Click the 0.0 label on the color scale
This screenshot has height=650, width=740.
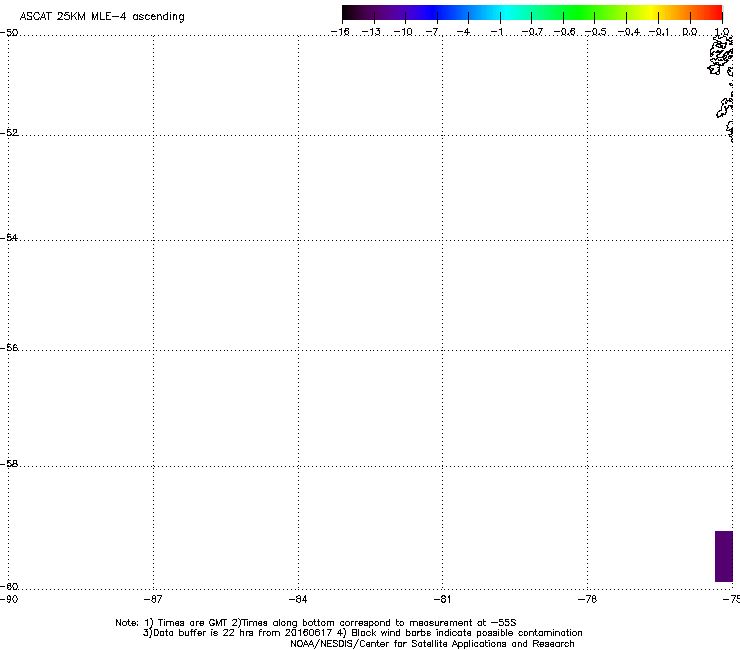(690, 32)
